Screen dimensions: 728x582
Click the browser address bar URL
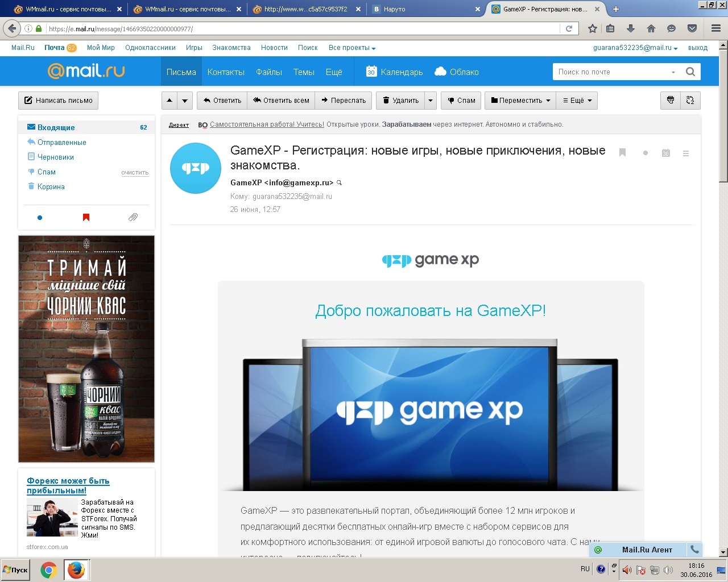pyautogui.click(x=303, y=28)
